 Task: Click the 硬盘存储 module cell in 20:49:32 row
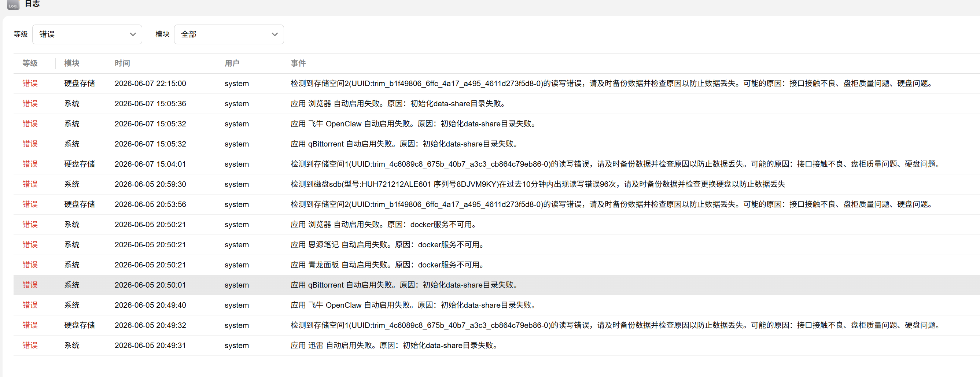[80, 325]
